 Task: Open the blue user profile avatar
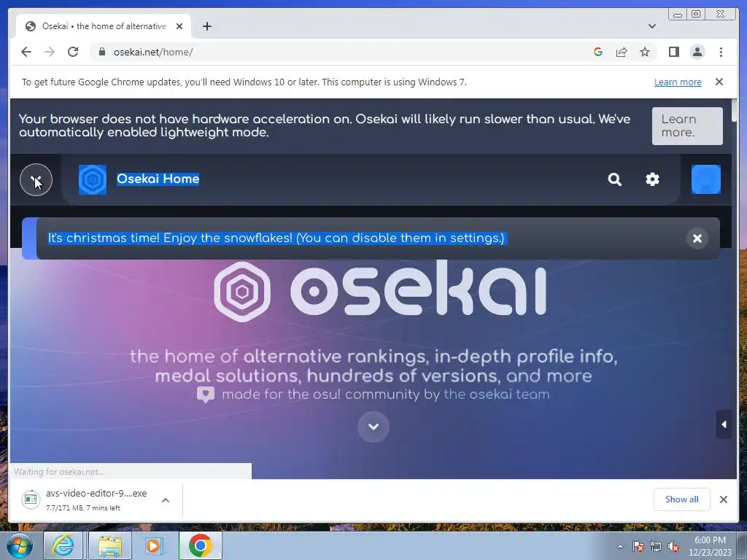click(x=705, y=179)
